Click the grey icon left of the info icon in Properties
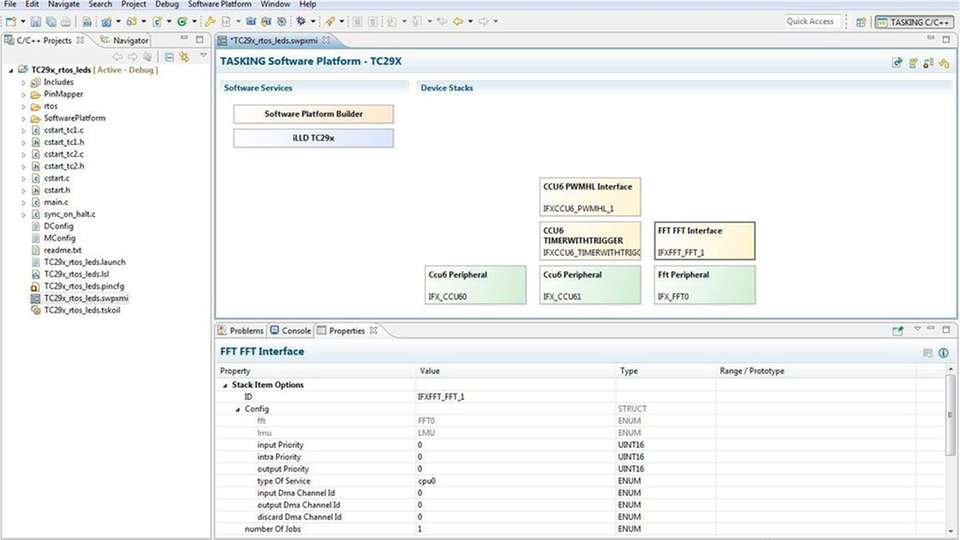Screen dimensions: 960x540 pos(928,353)
